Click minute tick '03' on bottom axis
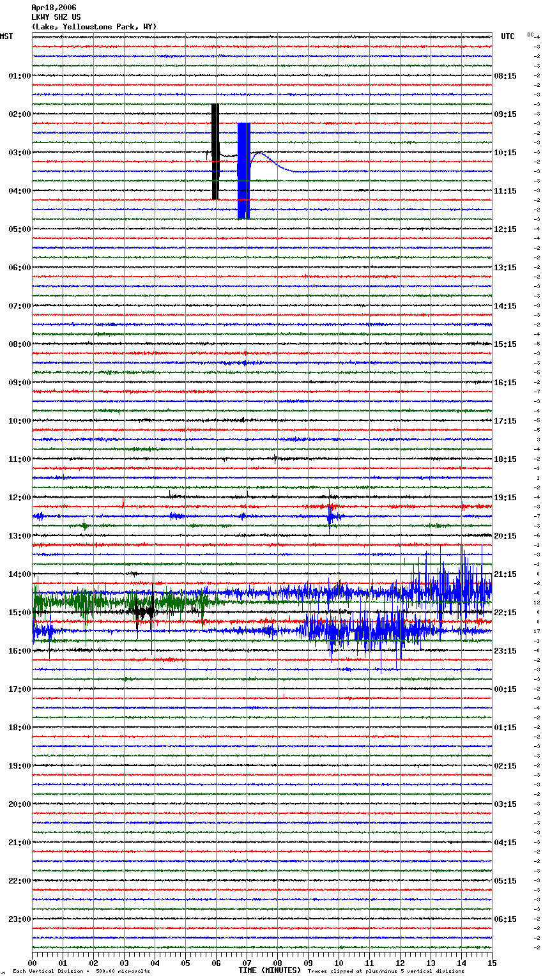 124,962
